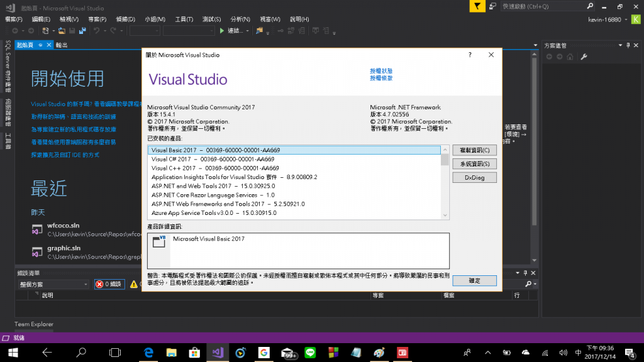Open the Microsoft Store taskbar icon

[194, 353]
